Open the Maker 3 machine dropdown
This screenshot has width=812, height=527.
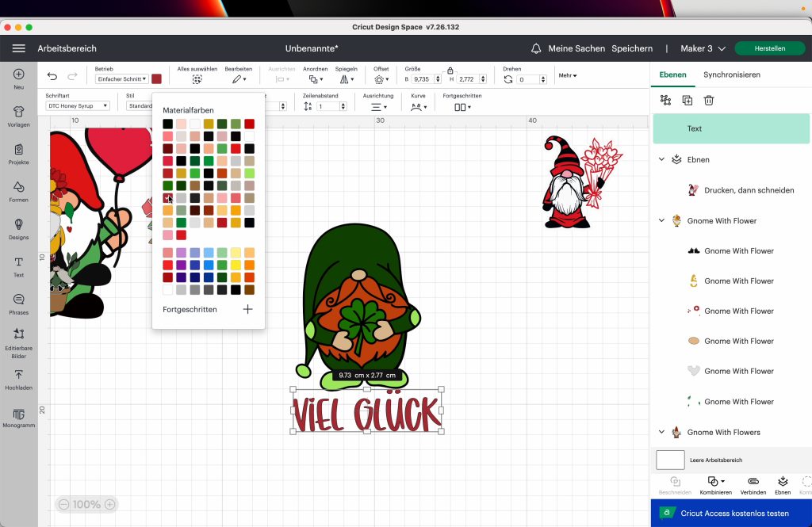[703, 48]
